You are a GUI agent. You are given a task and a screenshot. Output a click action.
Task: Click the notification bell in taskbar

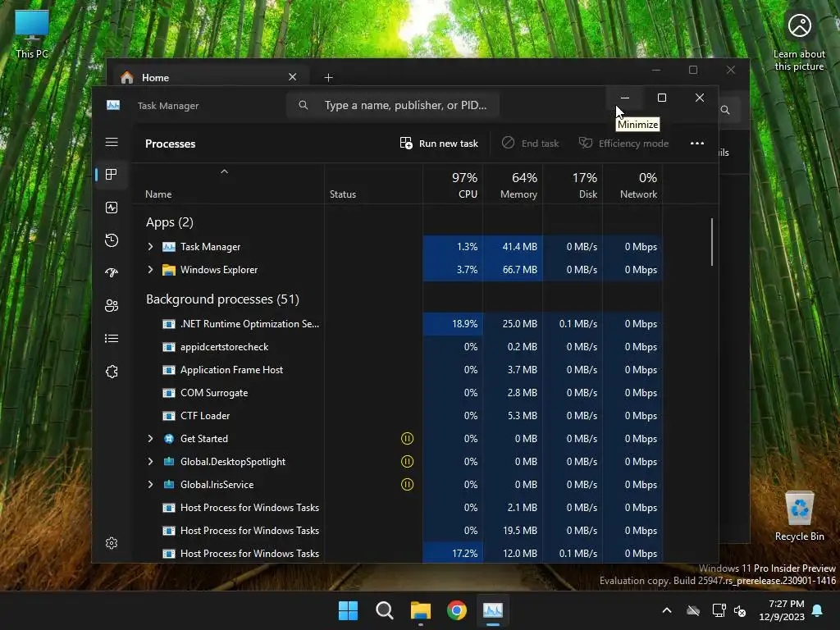pyautogui.click(x=818, y=610)
